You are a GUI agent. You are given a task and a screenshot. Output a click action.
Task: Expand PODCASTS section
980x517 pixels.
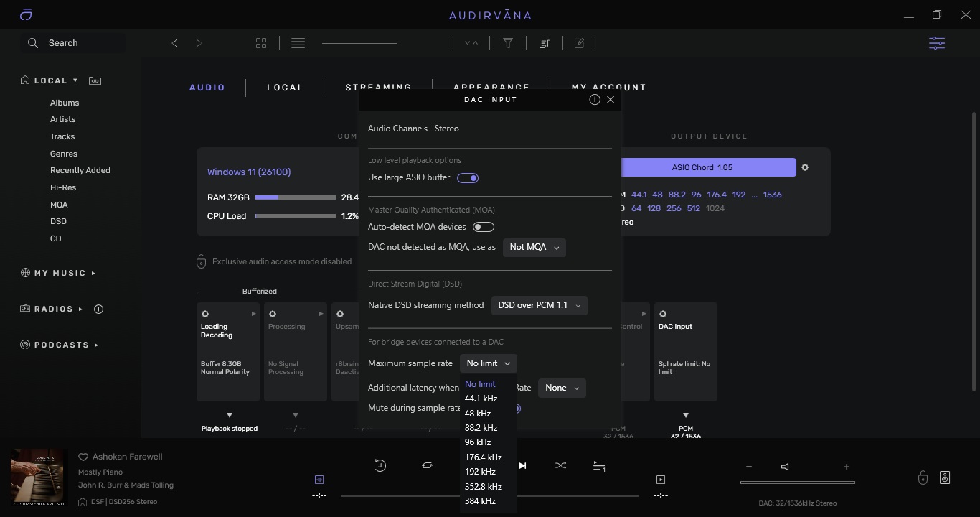pos(96,345)
